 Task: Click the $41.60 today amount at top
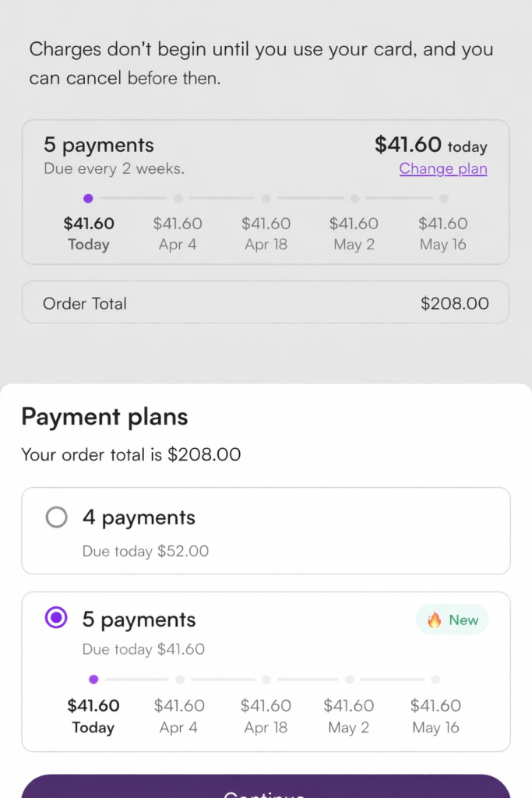click(431, 145)
